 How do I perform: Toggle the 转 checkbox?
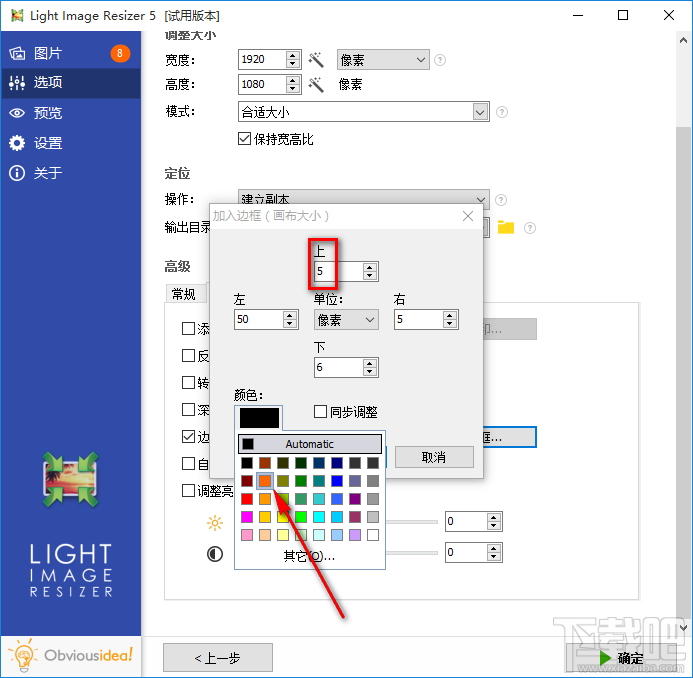[x=189, y=382]
